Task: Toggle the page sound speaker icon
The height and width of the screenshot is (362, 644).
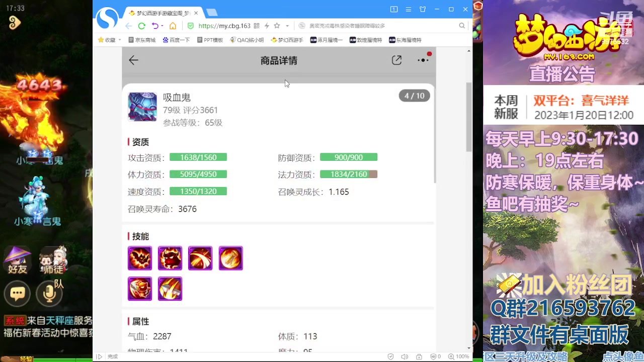Action: [x=405, y=356]
